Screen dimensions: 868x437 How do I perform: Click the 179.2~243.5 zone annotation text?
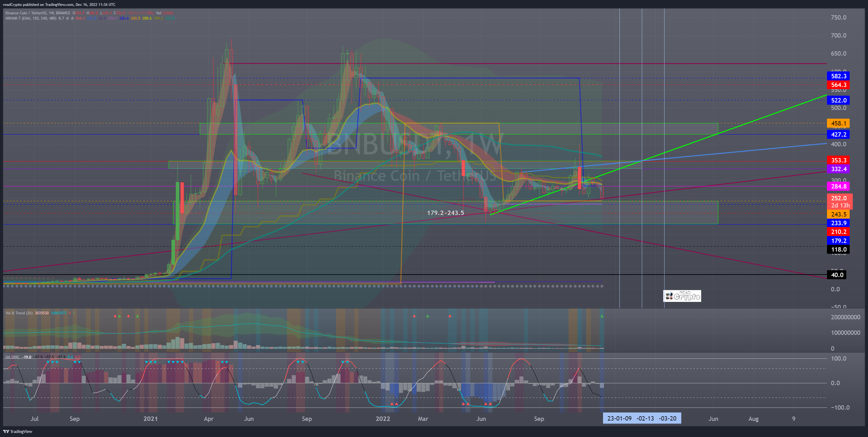pyautogui.click(x=445, y=213)
